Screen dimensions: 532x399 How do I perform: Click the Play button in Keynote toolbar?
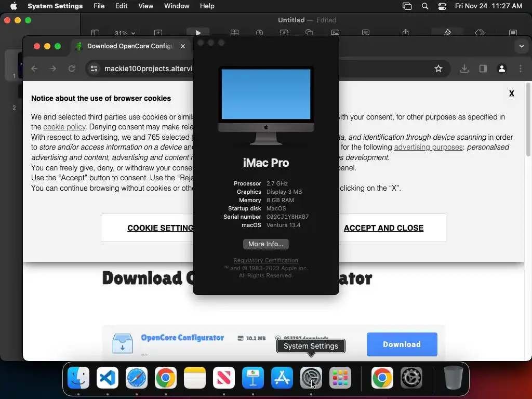point(198,32)
